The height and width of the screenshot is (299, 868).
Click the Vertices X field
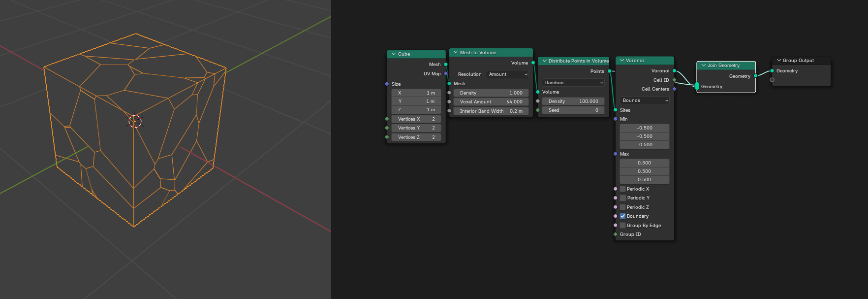(x=416, y=119)
